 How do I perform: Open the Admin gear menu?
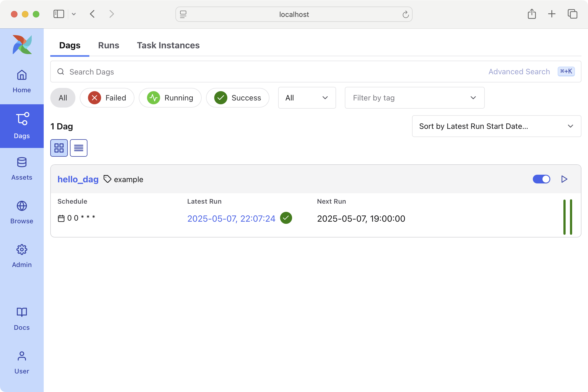tap(22, 256)
